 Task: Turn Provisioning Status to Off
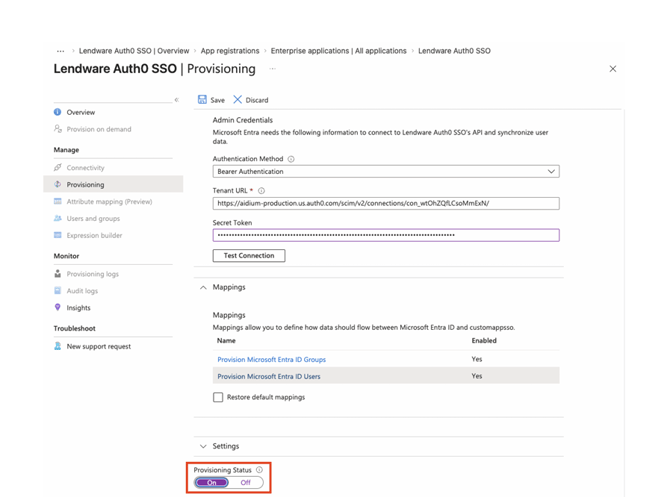(246, 482)
